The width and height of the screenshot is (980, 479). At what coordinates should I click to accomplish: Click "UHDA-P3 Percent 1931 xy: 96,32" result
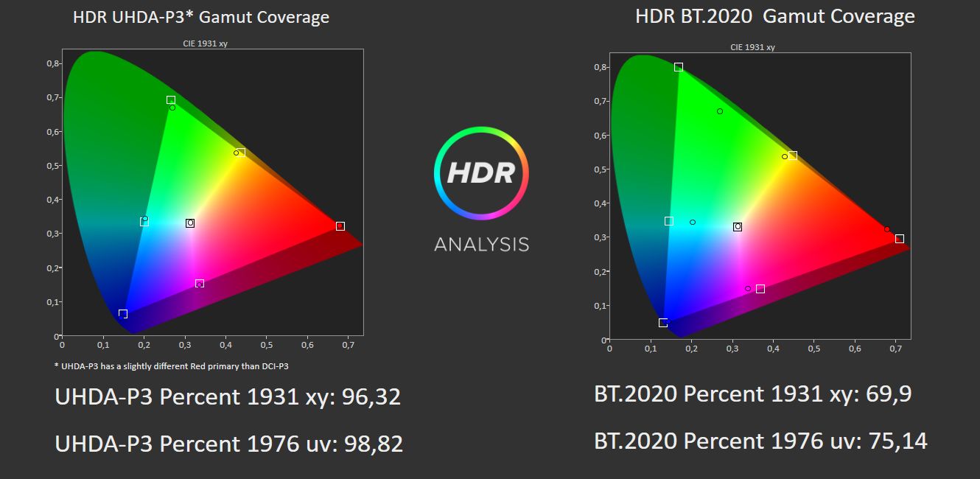coord(228,397)
